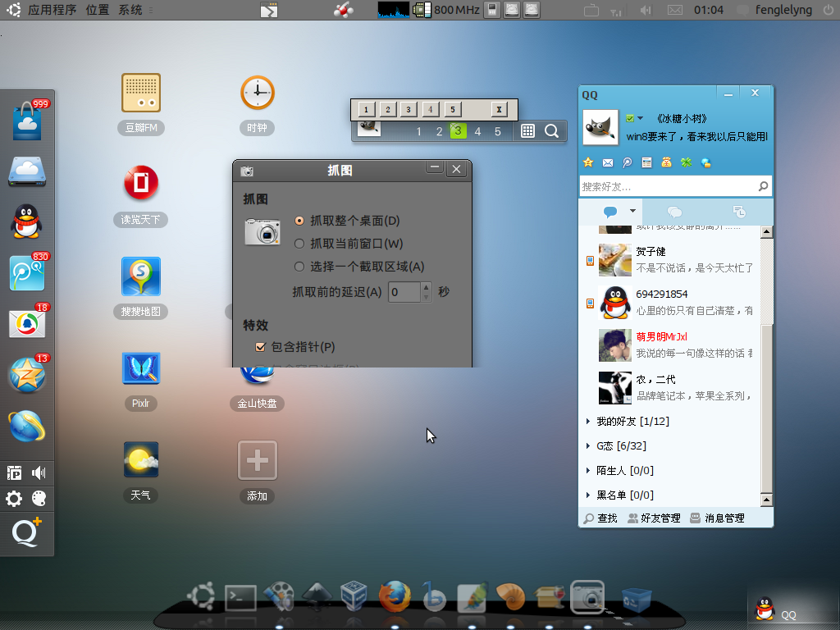Open the 系统 menu in top panel
This screenshot has width=840, height=630.
[x=130, y=10]
